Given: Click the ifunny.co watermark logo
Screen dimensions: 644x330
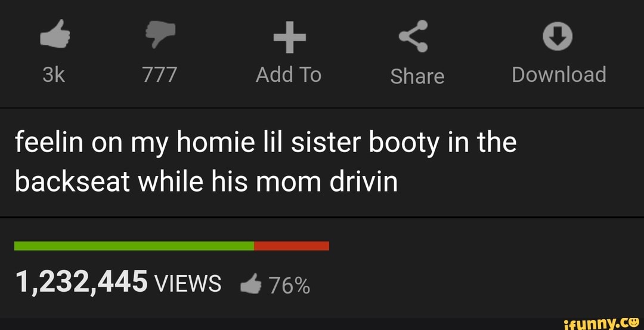Looking at the screenshot, I should coord(602,323).
